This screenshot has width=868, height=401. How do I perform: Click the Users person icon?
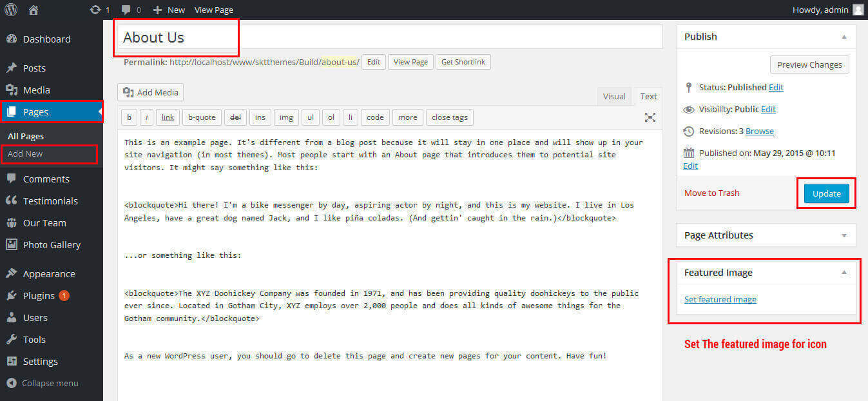[11, 318]
